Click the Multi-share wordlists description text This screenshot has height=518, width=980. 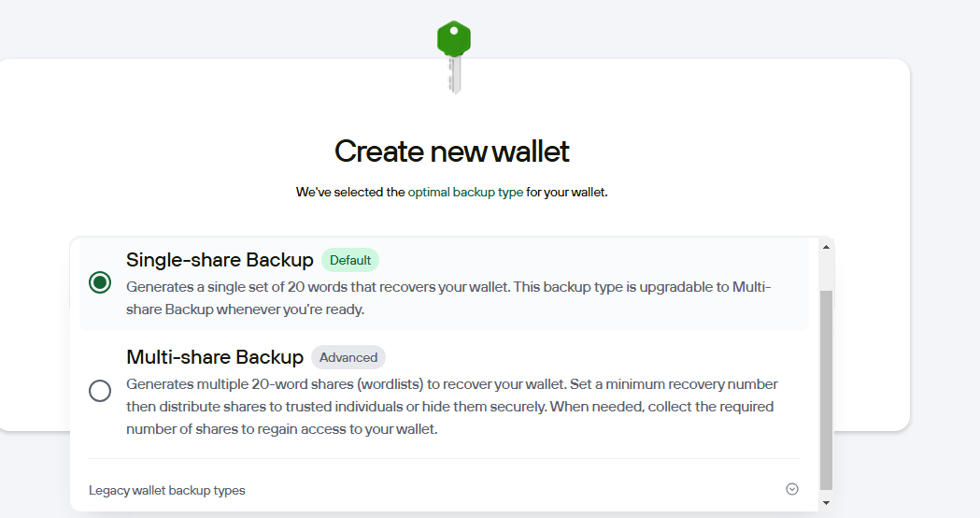tap(452, 407)
